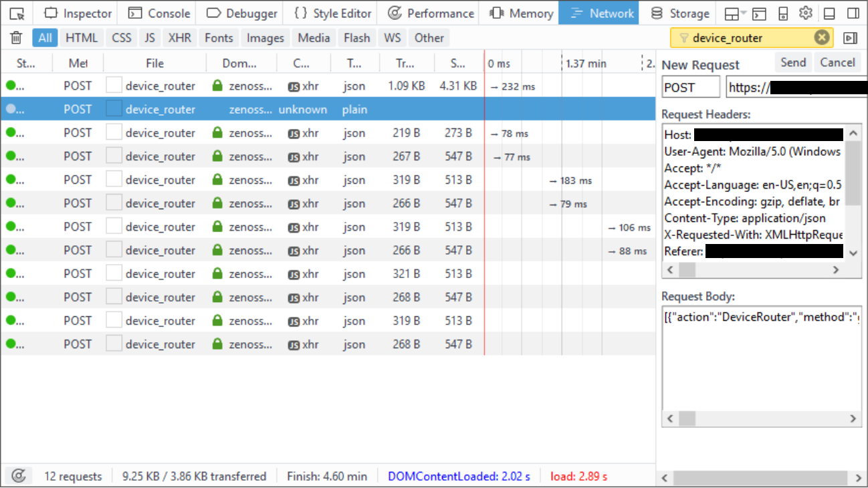Open the iframe target dropdown

click(x=736, y=13)
